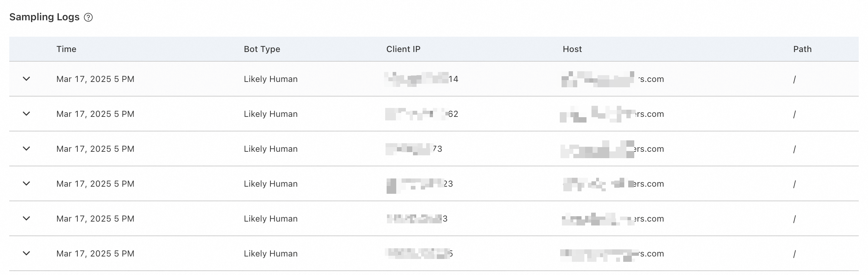Open the Sampling Logs help icon
The width and height of the screenshot is (868, 275).
(x=88, y=17)
